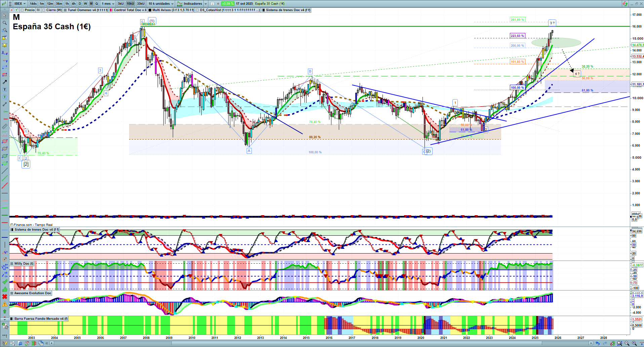Expand the left toolbar bottom arrow
644x347 pixels.
5,319
